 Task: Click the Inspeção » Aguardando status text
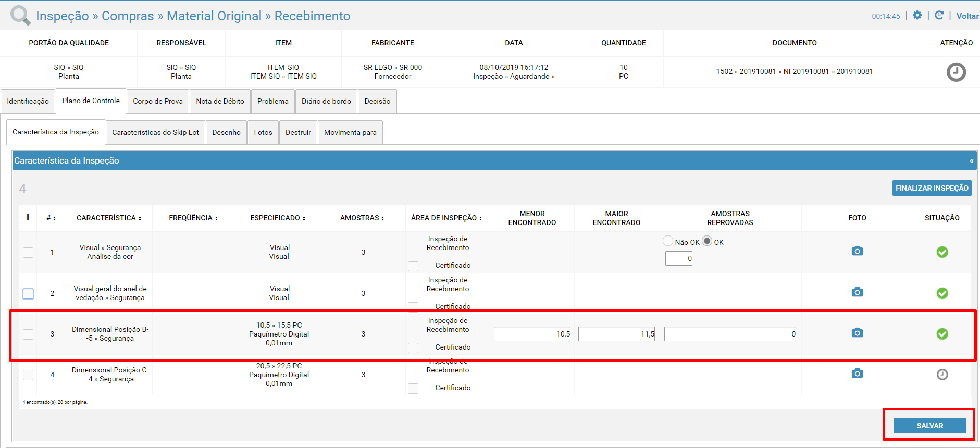pos(514,76)
